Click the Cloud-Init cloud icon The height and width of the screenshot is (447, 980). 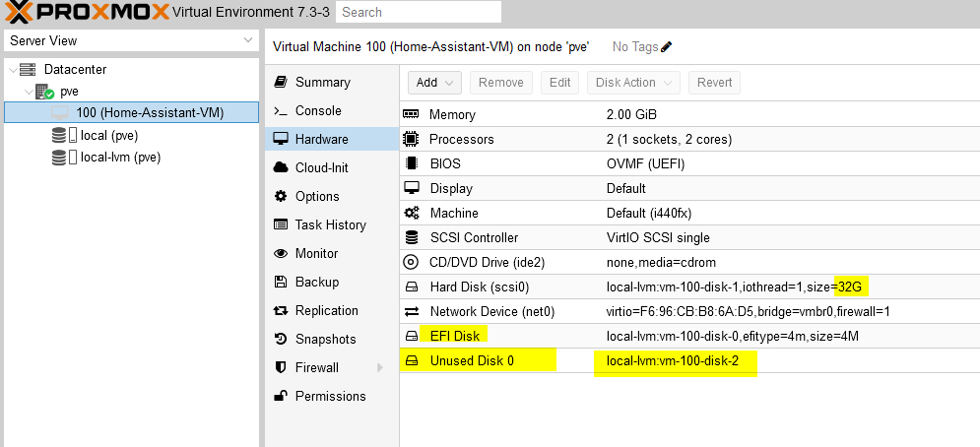point(281,167)
